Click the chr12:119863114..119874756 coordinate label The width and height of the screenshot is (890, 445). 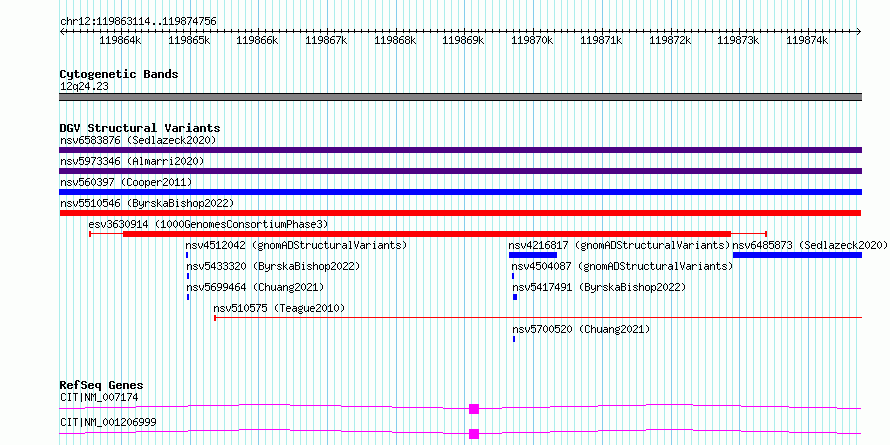[x=138, y=22]
